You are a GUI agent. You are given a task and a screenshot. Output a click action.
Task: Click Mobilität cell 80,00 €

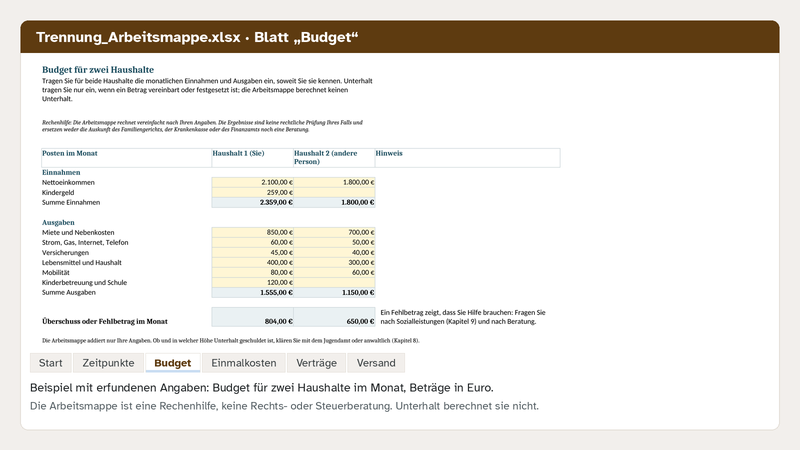pos(253,272)
